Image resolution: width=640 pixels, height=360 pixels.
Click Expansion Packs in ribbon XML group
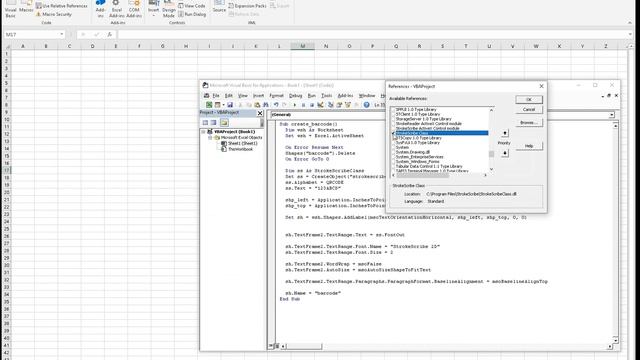tap(247, 6)
